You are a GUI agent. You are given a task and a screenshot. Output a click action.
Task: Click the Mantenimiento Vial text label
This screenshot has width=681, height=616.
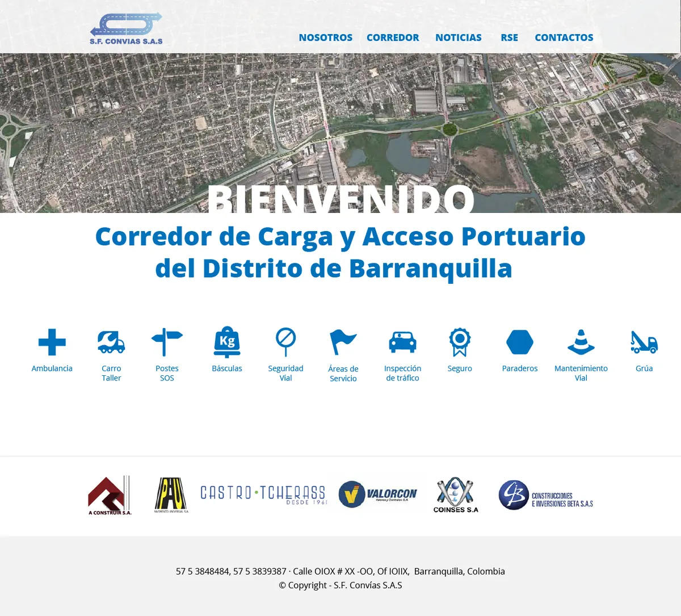point(581,373)
